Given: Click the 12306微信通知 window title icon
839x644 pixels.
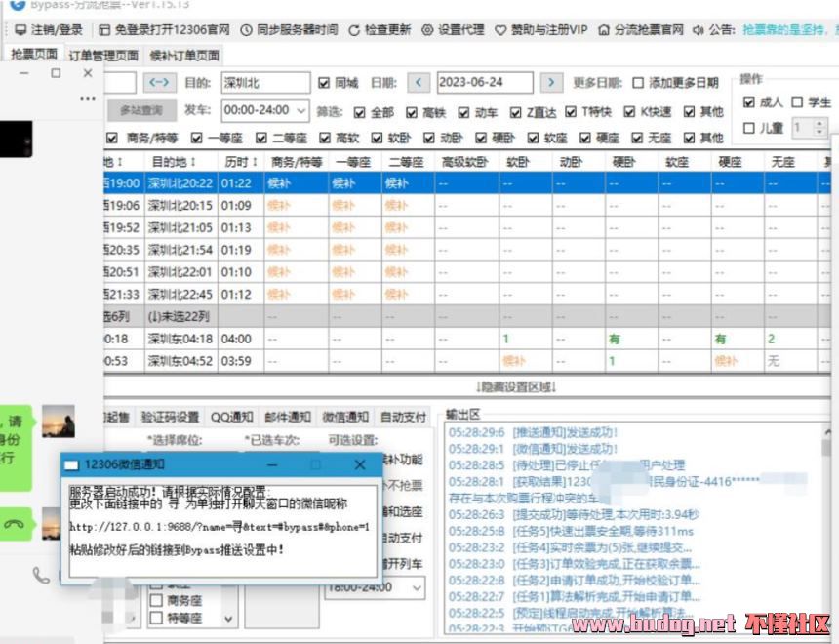Looking at the screenshot, I should pyautogui.click(x=71, y=465).
